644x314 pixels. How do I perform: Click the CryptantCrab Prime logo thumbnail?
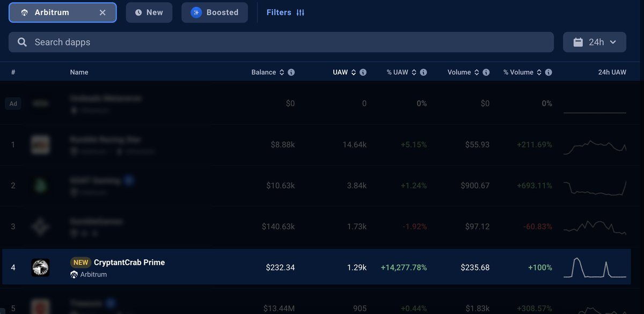coord(40,267)
